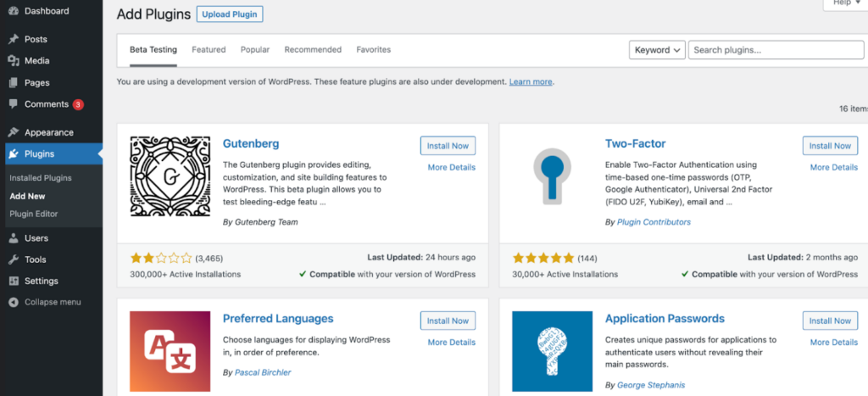Open the Preferred Languages title link
Screen dimensions: 868x396
click(278, 319)
